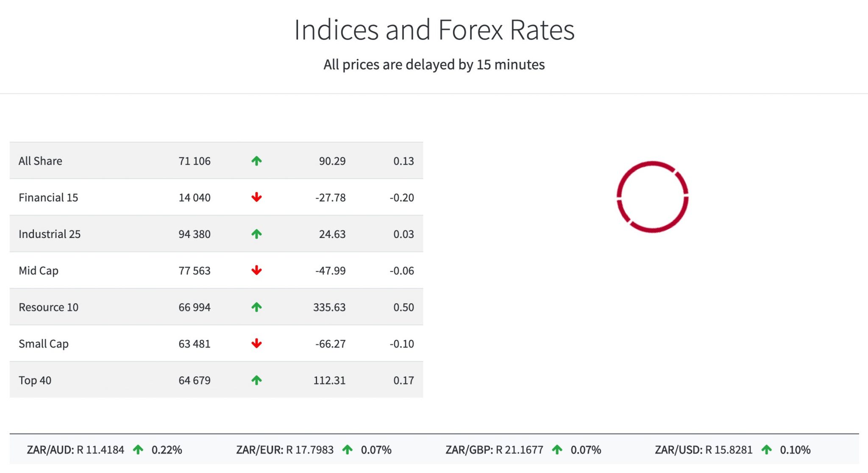
Task: Click the green arrow beside Resource 10
Action: (256, 307)
